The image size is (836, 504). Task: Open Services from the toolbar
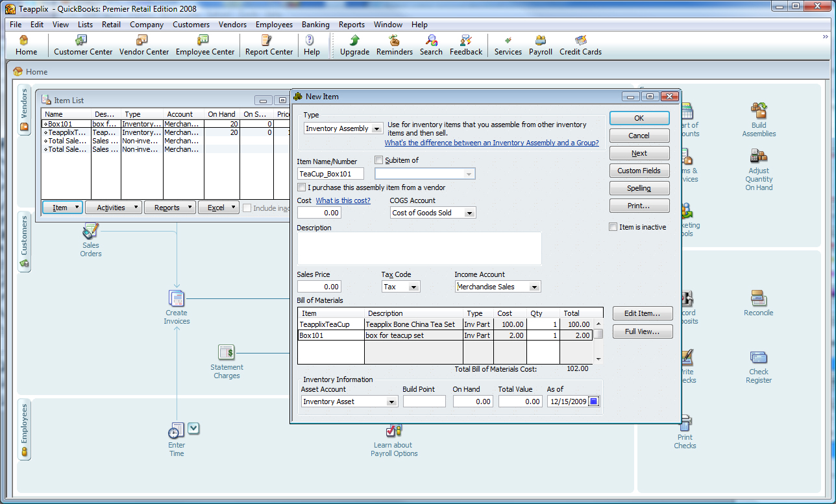508,45
